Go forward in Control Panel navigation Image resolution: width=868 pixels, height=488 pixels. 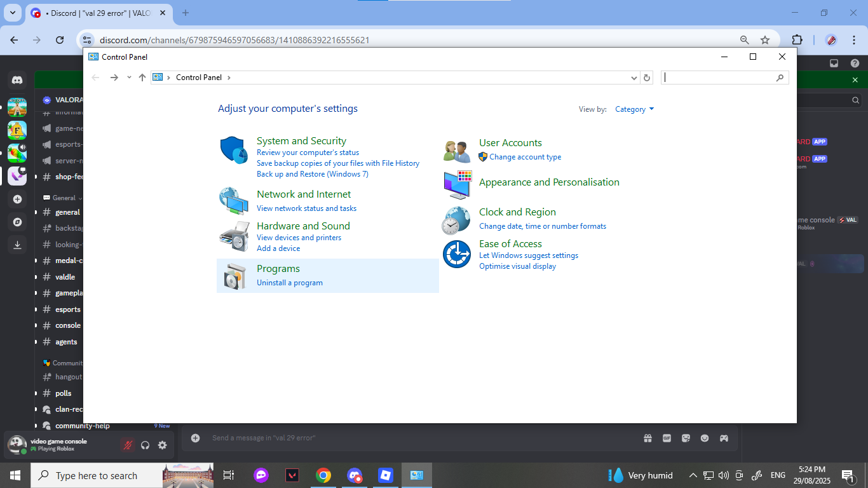(x=114, y=78)
